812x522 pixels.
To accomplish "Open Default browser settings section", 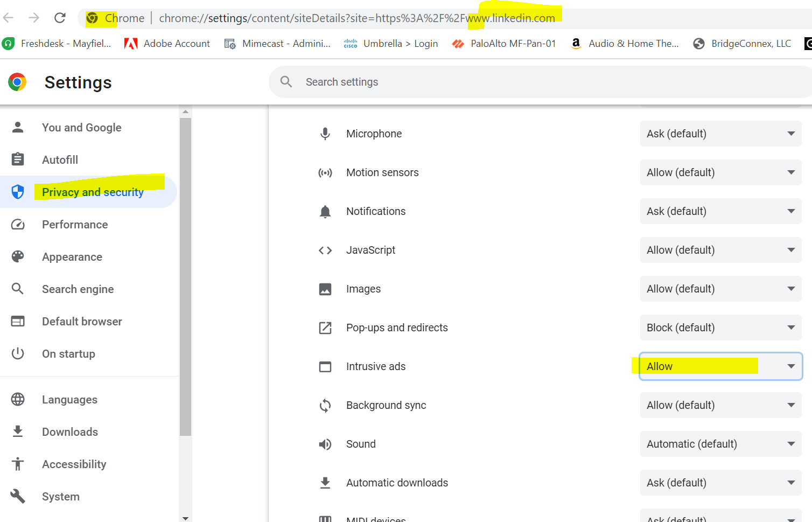I will [x=82, y=322].
